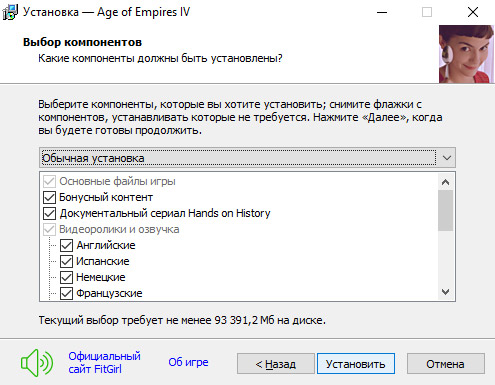Image resolution: width=495 pixels, height=385 pixels.
Task: Disable the Испанские component checkbox
Action: tap(66, 261)
